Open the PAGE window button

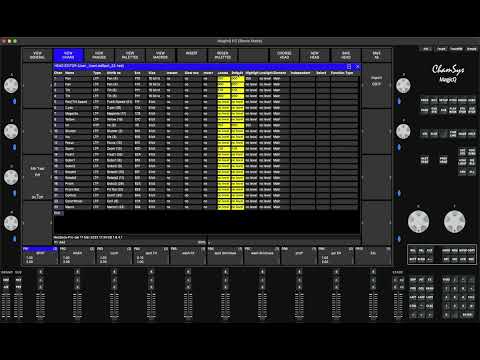424,110
